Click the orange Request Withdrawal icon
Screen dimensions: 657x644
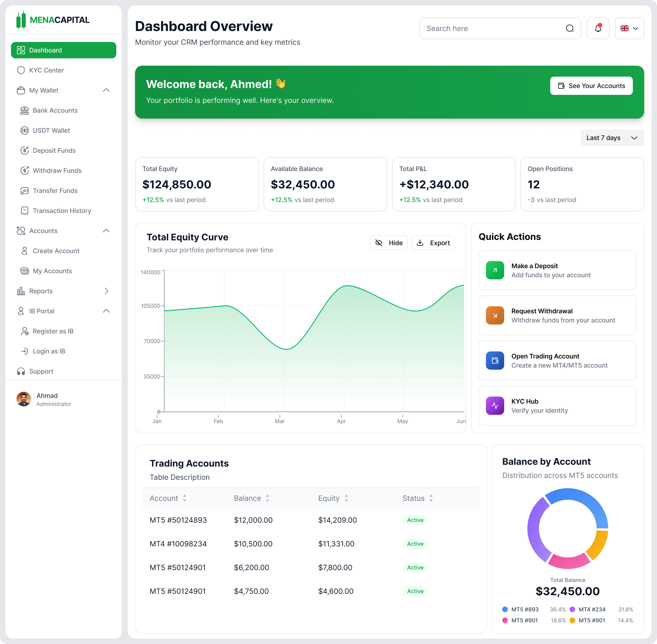tap(495, 315)
